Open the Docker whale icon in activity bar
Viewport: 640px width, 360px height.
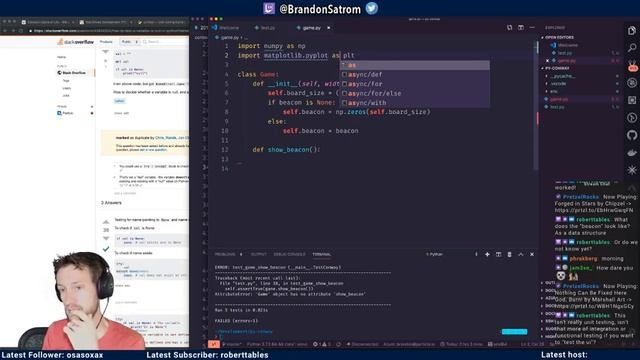click(x=632, y=153)
